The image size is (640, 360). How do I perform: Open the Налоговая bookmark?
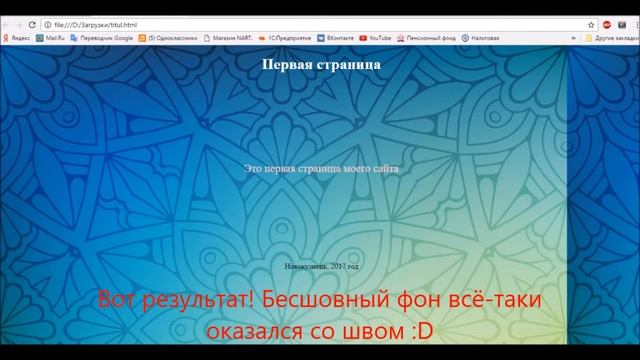pos(480,38)
